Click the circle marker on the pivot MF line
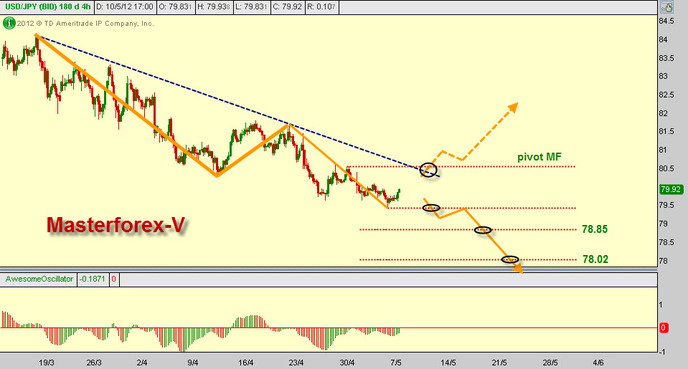The height and width of the screenshot is (369, 688). [428, 169]
